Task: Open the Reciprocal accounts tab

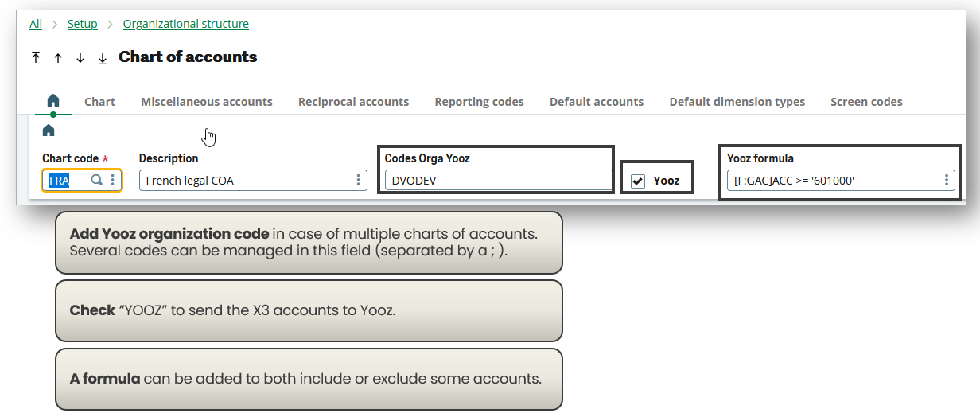Action: click(354, 102)
